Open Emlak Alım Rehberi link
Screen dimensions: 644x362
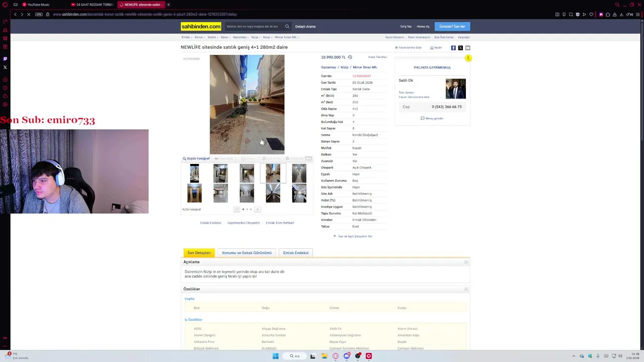click(280, 223)
